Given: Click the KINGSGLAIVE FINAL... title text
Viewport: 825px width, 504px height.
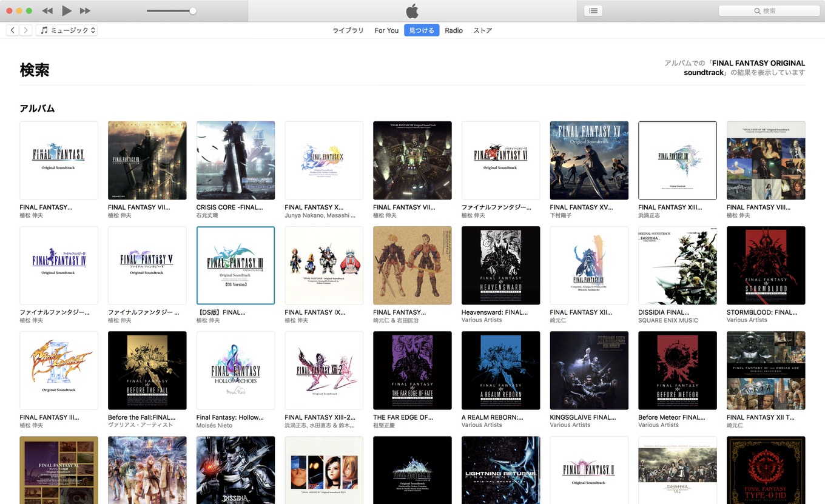Looking at the screenshot, I should coord(582,417).
